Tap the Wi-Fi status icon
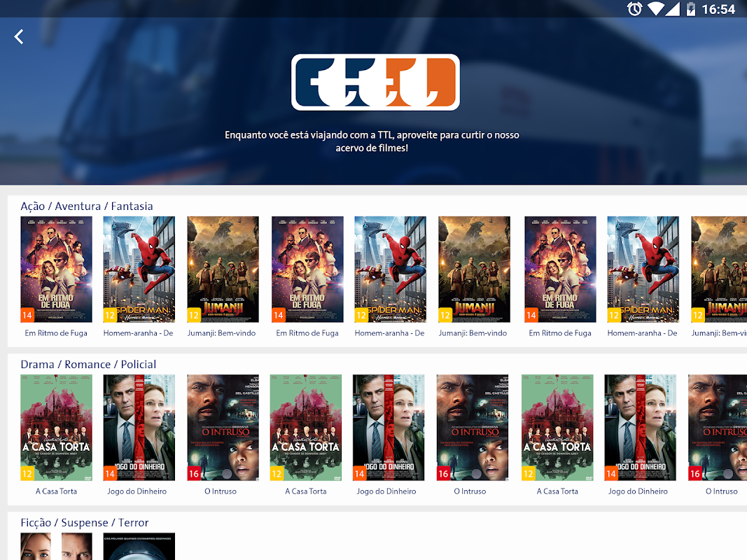The width and height of the screenshot is (747, 560). (655, 8)
